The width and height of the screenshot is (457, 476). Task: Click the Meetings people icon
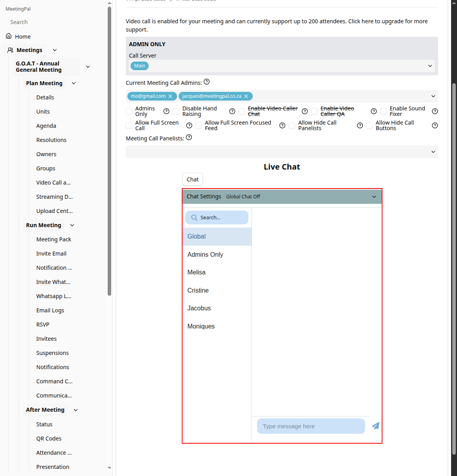(x=10, y=50)
